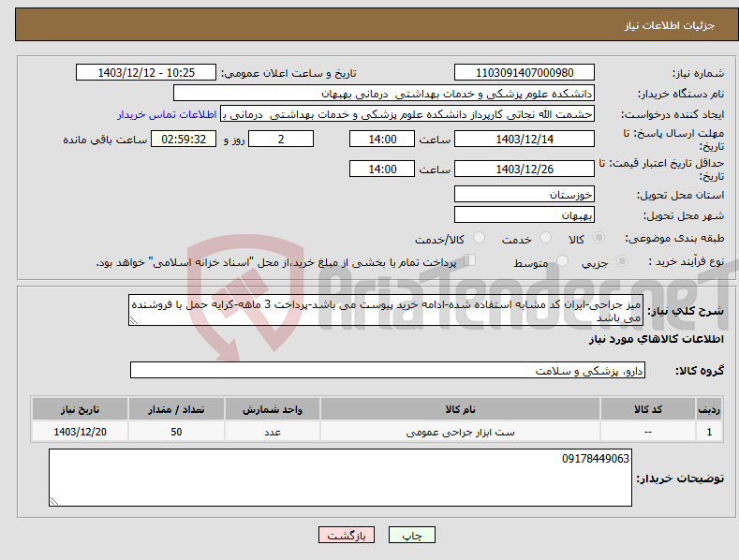Click the need number field 1103091407000980

click(525, 73)
